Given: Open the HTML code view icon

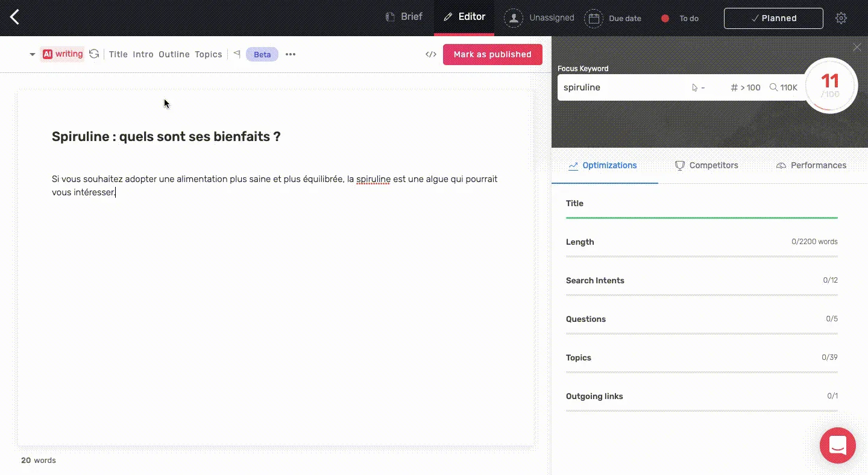Looking at the screenshot, I should click(431, 54).
